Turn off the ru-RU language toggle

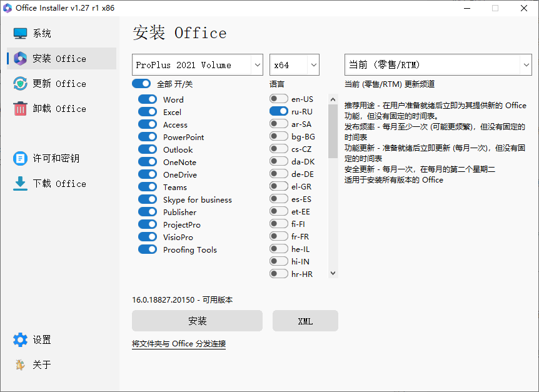click(278, 111)
